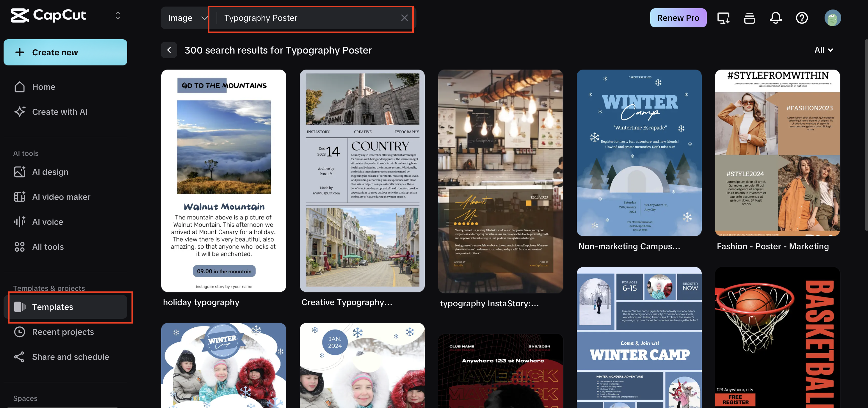The height and width of the screenshot is (408, 868).
Task: Select the AI voice tool
Action: (x=47, y=222)
